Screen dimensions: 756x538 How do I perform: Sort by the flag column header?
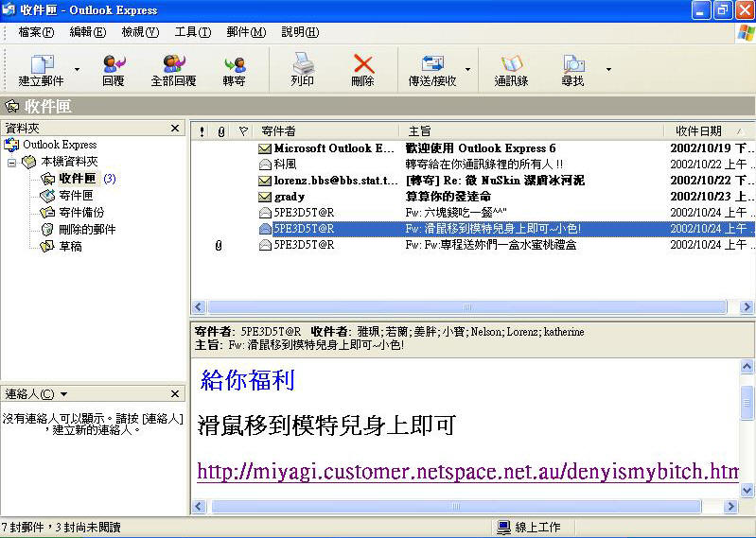[x=243, y=131]
